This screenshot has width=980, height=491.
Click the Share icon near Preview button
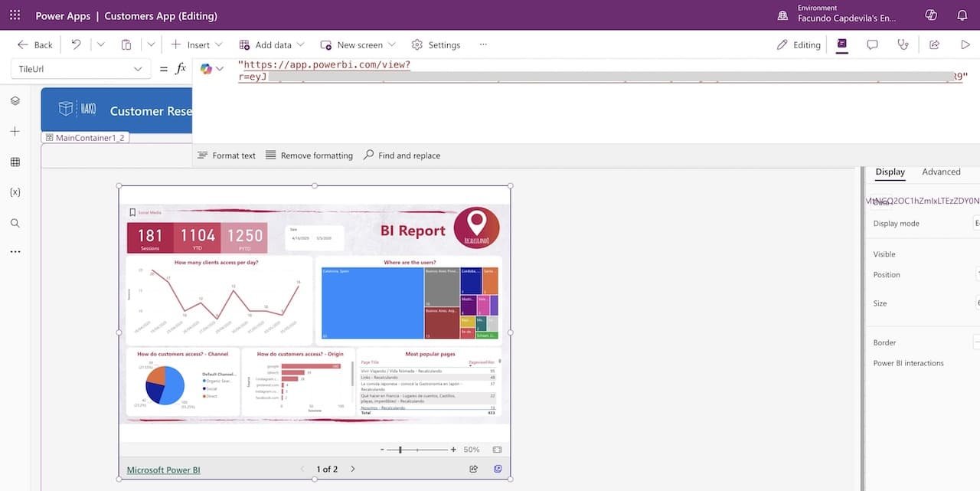[x=934, y=44]
